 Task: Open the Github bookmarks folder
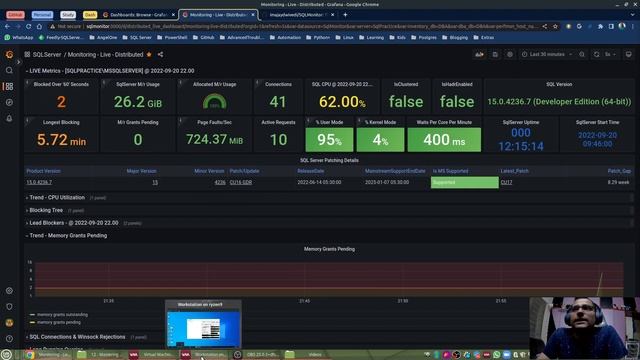coord(204,37)
